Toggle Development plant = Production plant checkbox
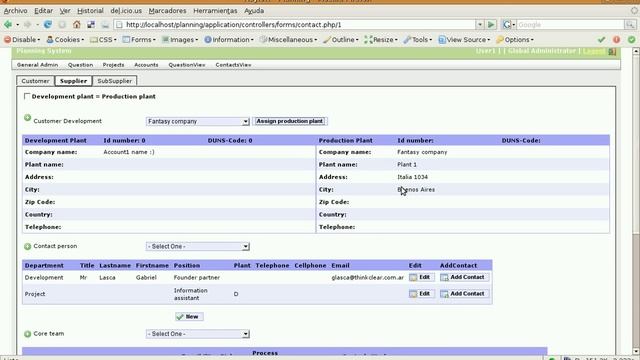The image size is (640, 360). point(27,96)
